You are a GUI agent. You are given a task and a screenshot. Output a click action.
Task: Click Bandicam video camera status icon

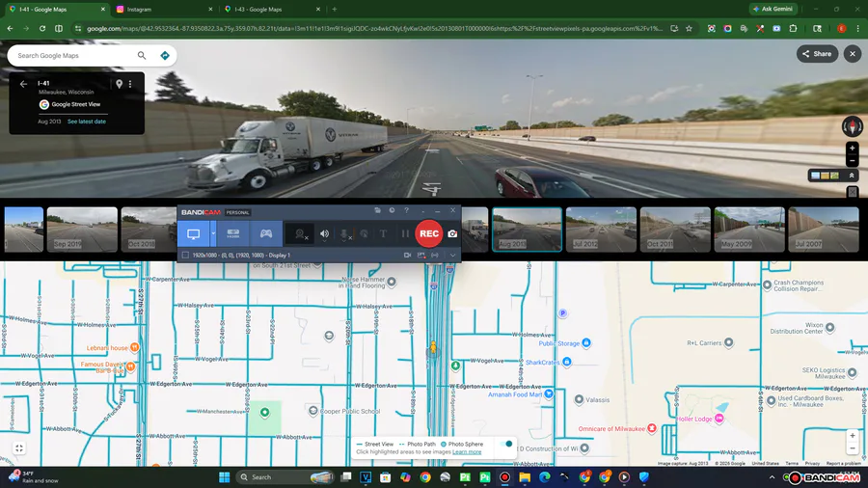coord(407,255)
